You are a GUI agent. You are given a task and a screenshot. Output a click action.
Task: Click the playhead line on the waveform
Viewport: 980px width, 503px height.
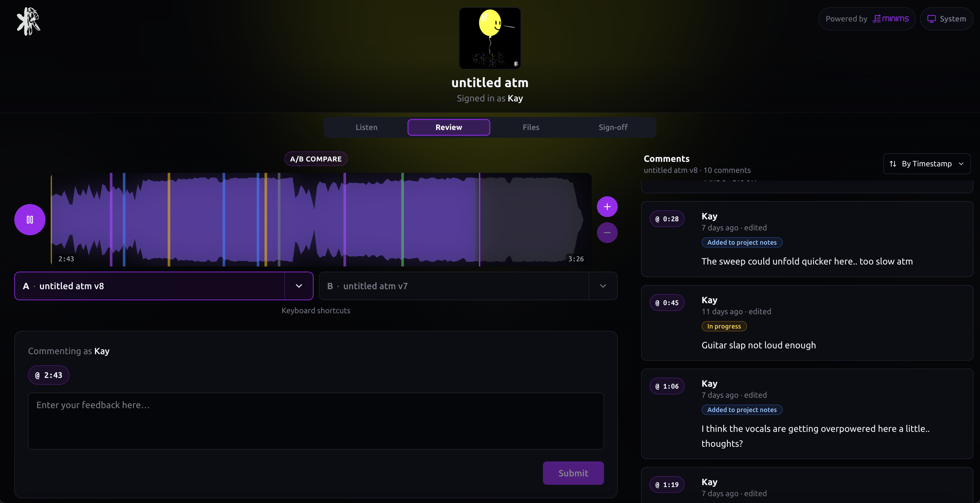[479, 220]
